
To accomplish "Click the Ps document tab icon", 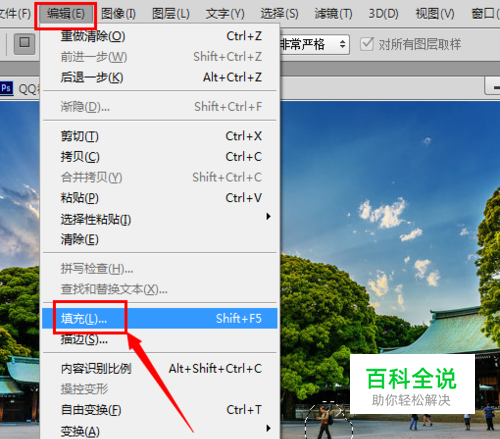I will [x=6, y=88].
